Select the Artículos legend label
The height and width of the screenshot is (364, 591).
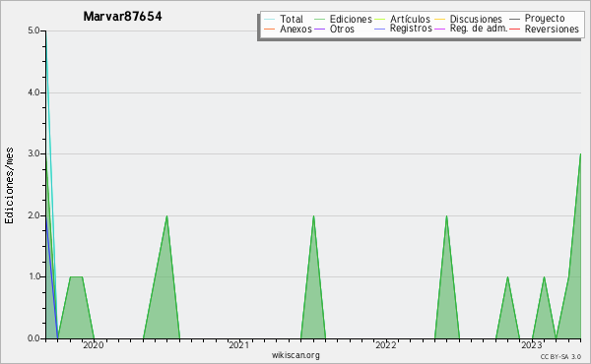(x=410, y=19)
